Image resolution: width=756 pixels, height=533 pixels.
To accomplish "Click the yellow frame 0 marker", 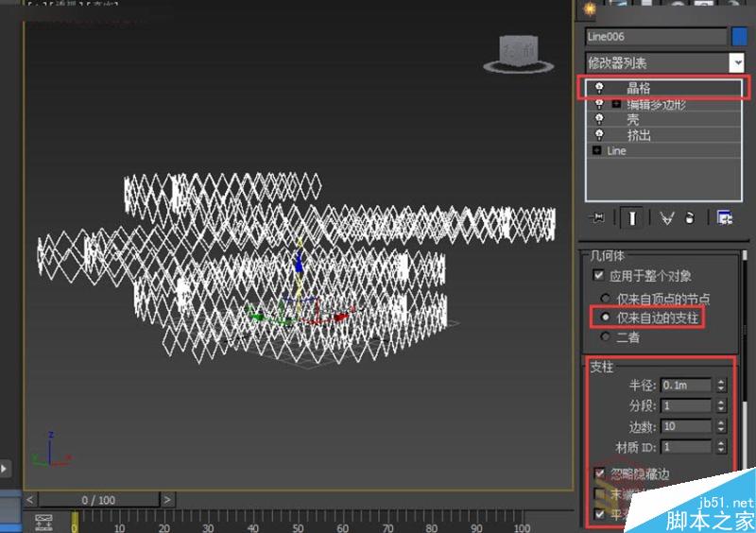I will click(75, 523).
